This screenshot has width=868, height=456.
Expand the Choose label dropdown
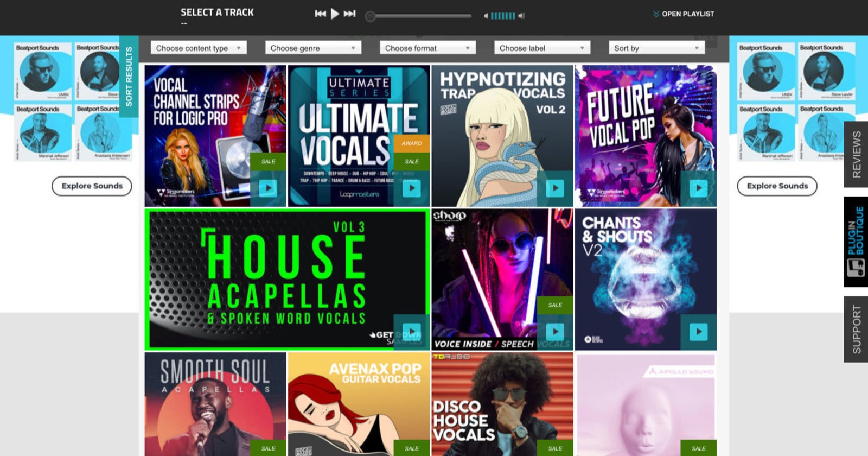(542, 48)
